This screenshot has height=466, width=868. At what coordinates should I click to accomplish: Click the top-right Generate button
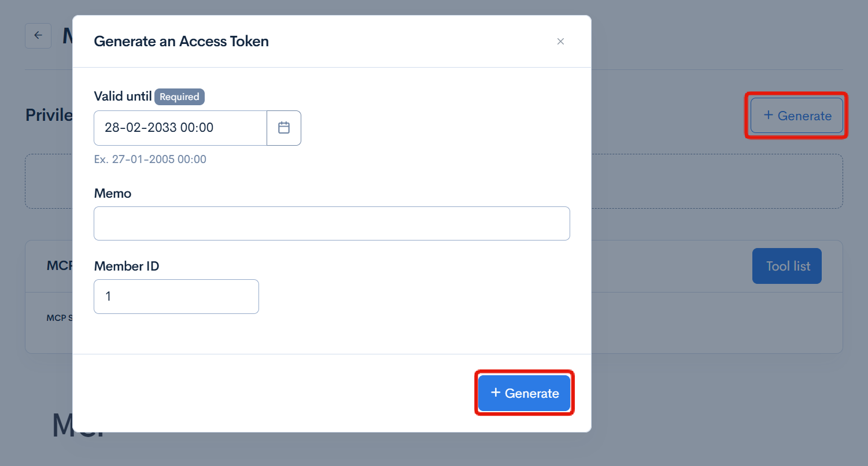796,115
